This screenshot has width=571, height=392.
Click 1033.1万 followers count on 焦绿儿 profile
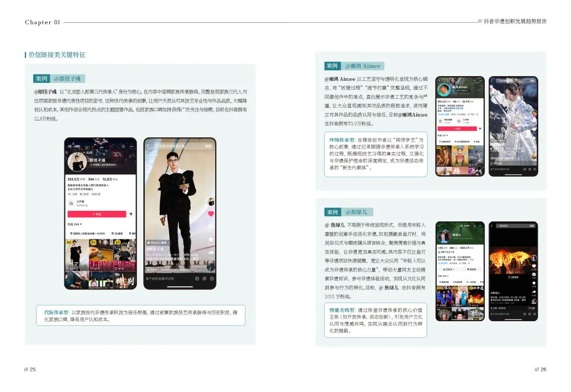[x=467, y=247]
